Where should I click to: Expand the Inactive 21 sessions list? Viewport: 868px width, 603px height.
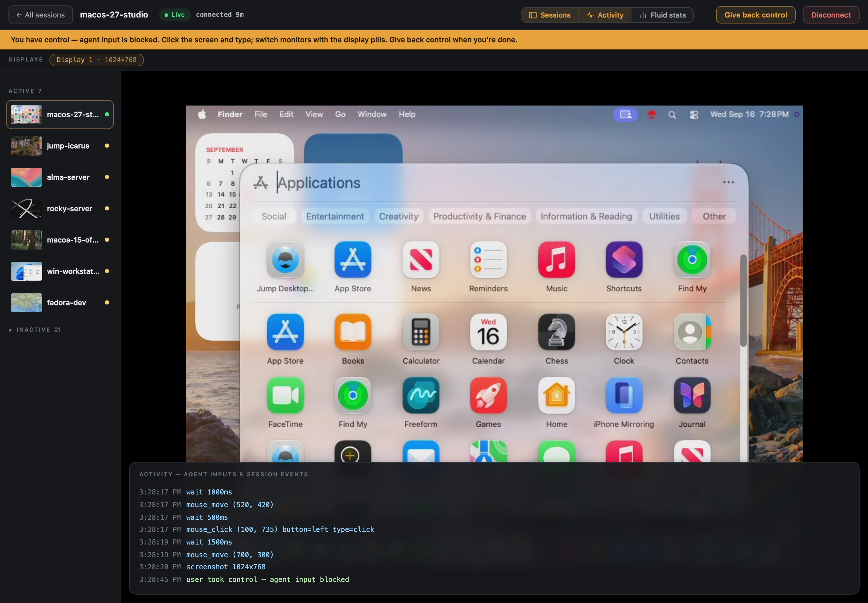(x=35, y=330)
